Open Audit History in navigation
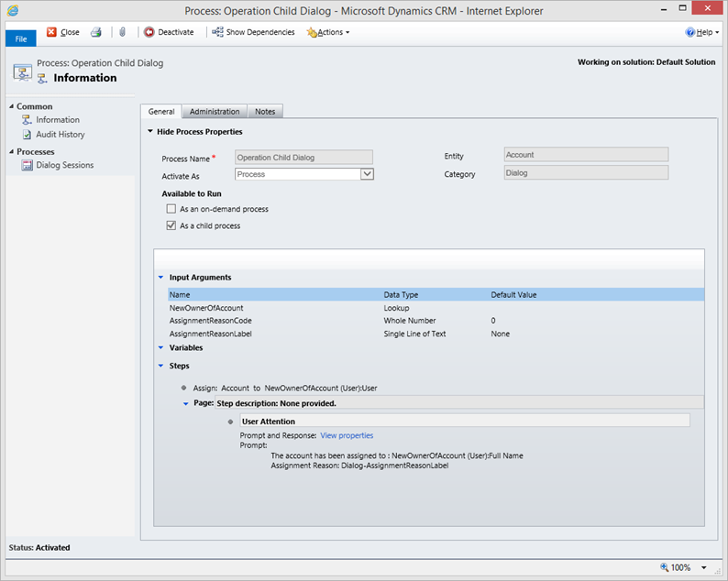 61,135
